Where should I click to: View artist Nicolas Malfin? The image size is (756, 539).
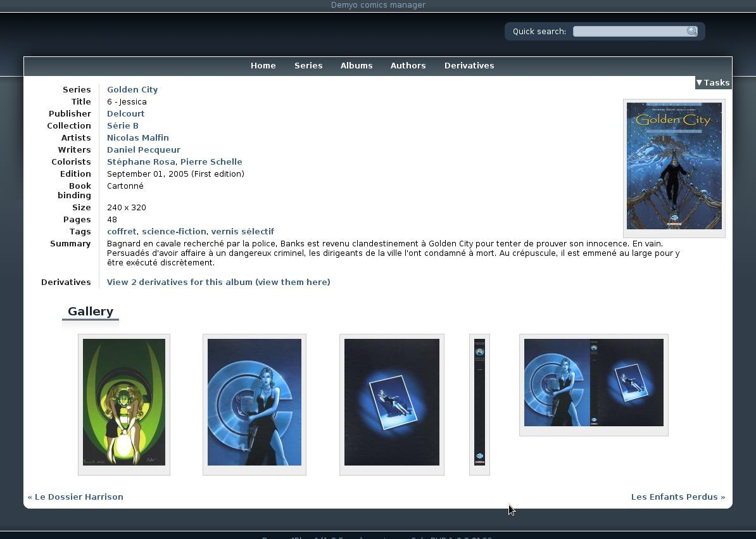point(138,138)
